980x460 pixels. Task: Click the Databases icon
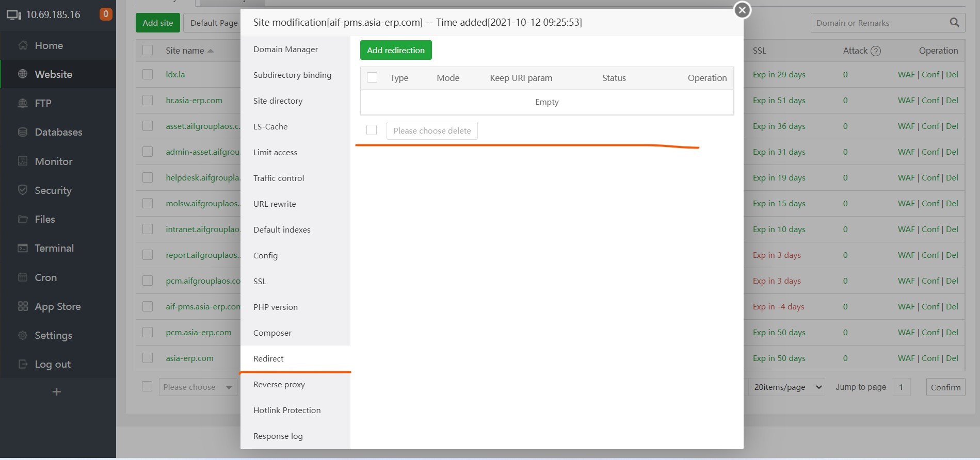click(x=23, y=132)
